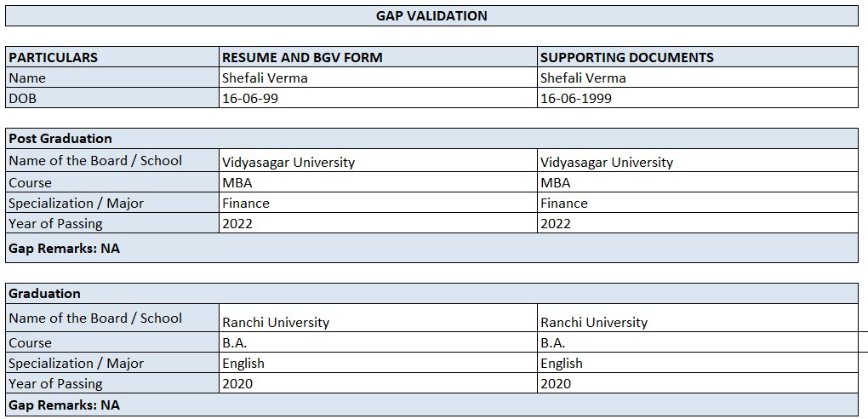Click the DOB label cell

(x=23, y=98)
